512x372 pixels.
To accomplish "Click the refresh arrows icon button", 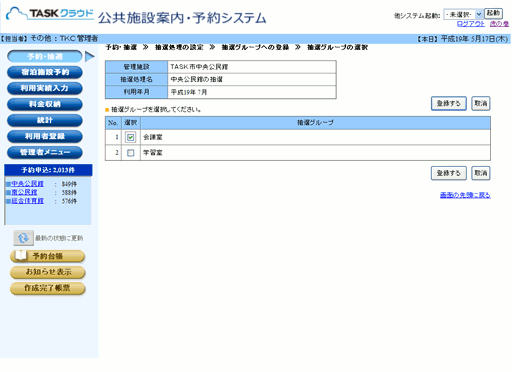I will [23, 238].
